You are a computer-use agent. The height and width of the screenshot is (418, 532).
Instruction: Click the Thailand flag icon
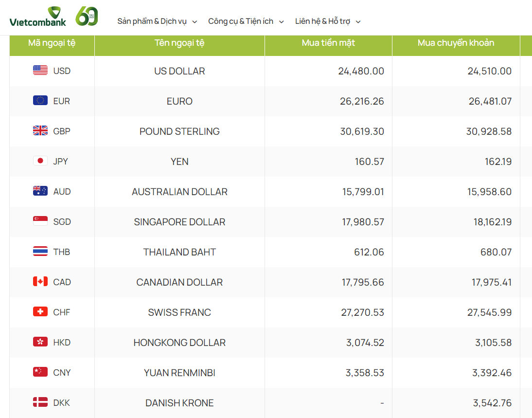40,252
